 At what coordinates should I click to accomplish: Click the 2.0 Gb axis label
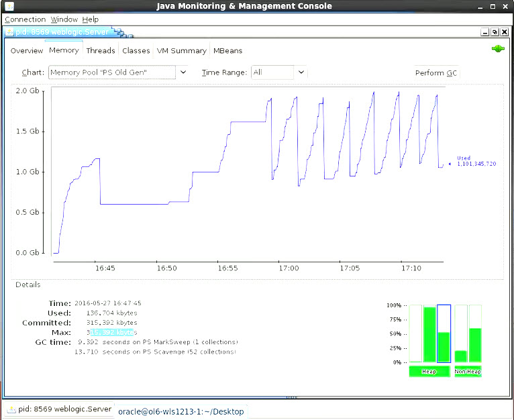(28, 91)
